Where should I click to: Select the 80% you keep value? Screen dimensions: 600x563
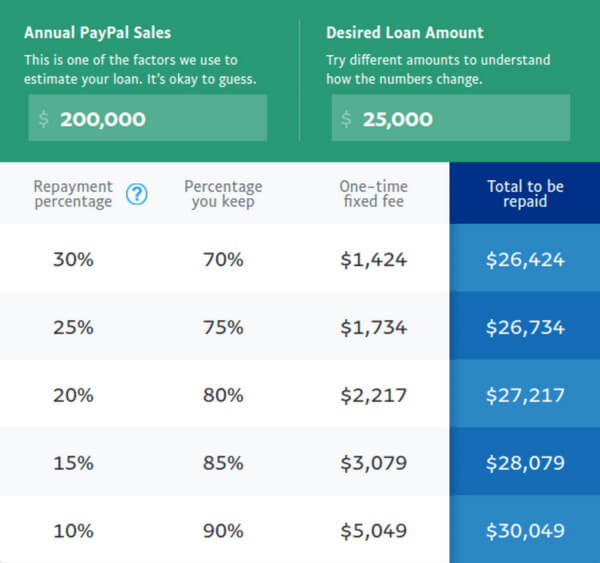click(x=223, y=395)
